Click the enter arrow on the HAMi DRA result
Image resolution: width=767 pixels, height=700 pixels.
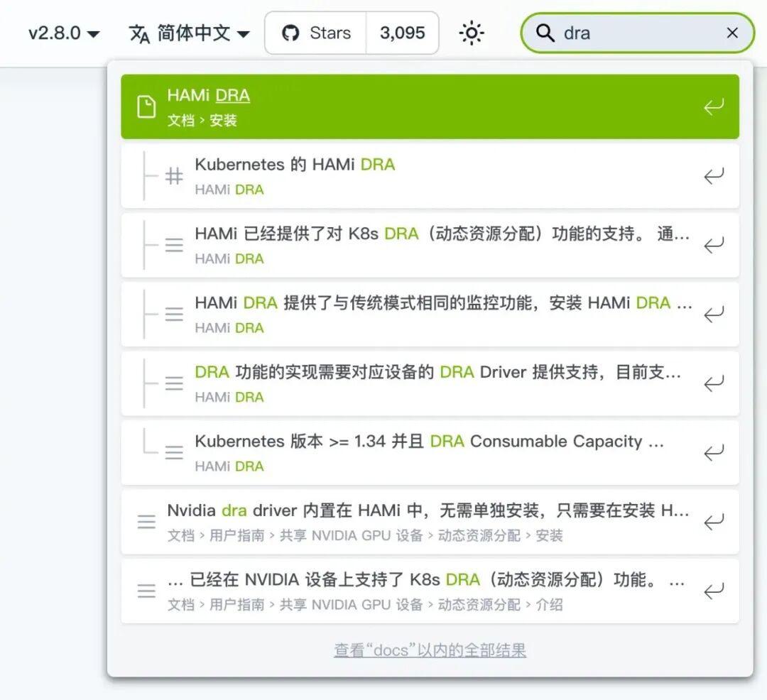pos(714,105)
